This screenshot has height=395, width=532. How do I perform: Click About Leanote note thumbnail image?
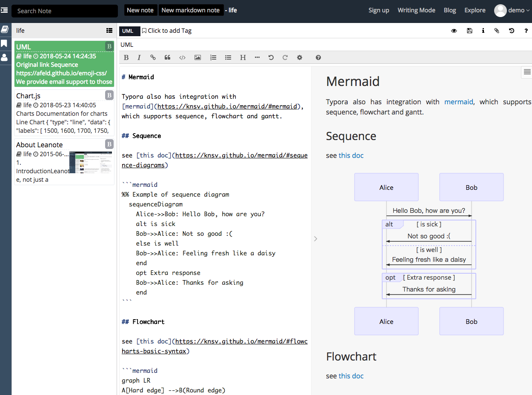click(x=92, y=162)
